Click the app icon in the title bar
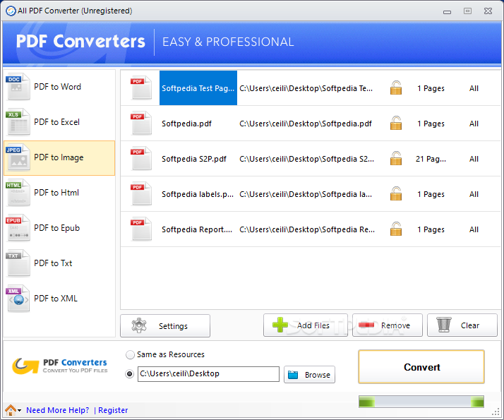 (11, 11)
